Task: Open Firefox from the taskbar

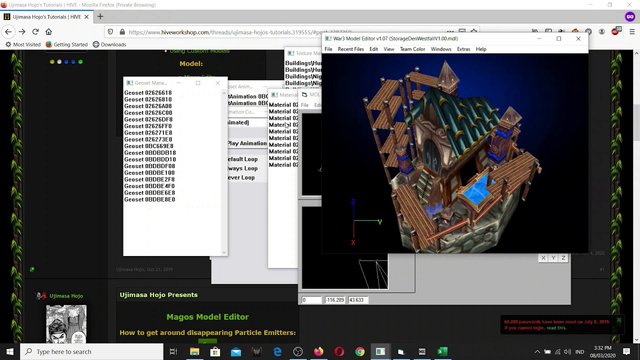Action: coord(318,351)
